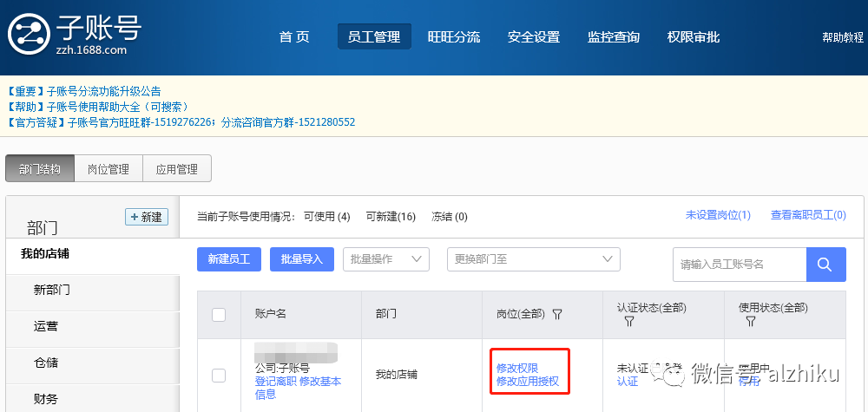Open 帮助教程 in the top right

tap(843, 37)
